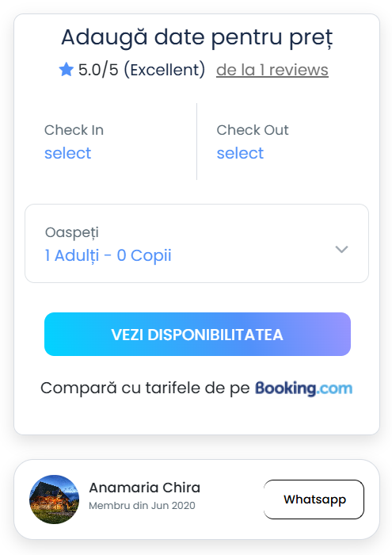The image size is (392, 555).
Task: Contact the host via the Whatsapp button
Action: 314,499
